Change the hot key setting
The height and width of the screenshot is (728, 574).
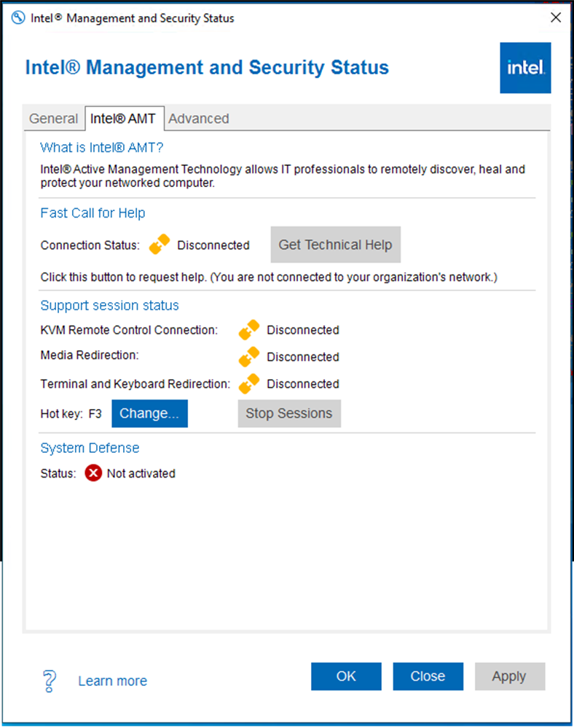pos(149,414)
